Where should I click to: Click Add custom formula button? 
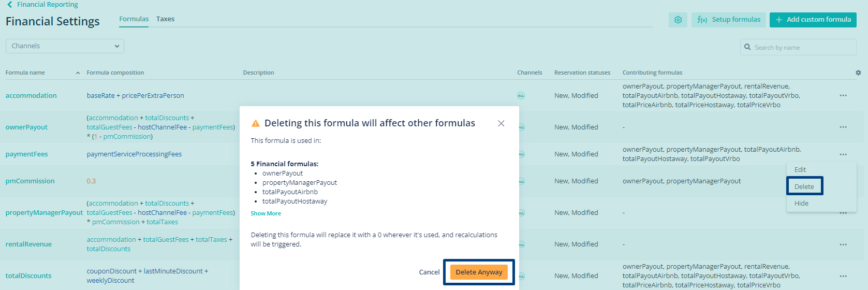tap(813, 20)
